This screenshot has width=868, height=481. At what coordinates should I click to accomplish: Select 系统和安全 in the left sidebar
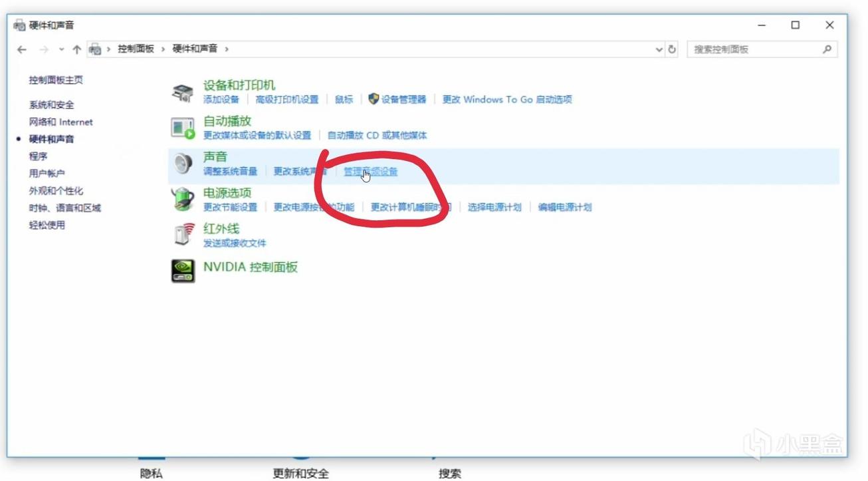[x=51, y=105]
